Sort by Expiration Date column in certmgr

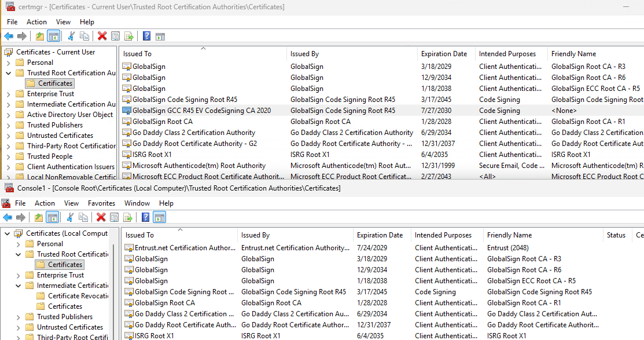click(446, 54)
